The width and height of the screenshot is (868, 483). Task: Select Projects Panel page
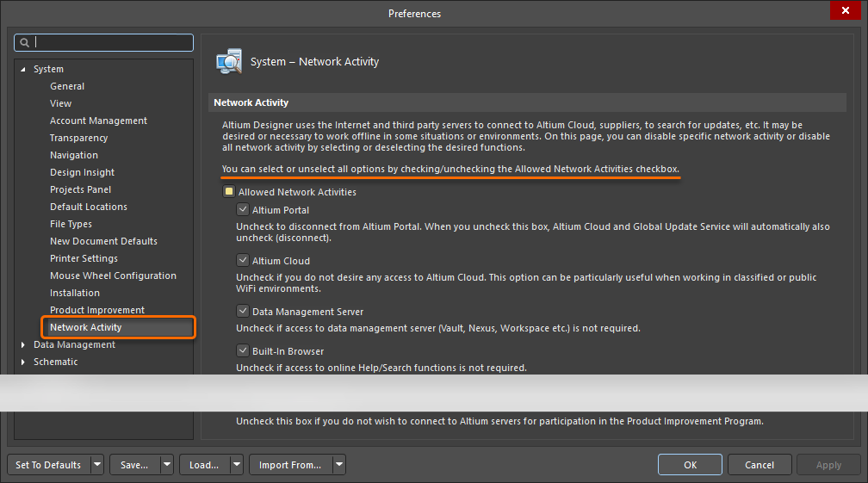(x=80, y=189)
